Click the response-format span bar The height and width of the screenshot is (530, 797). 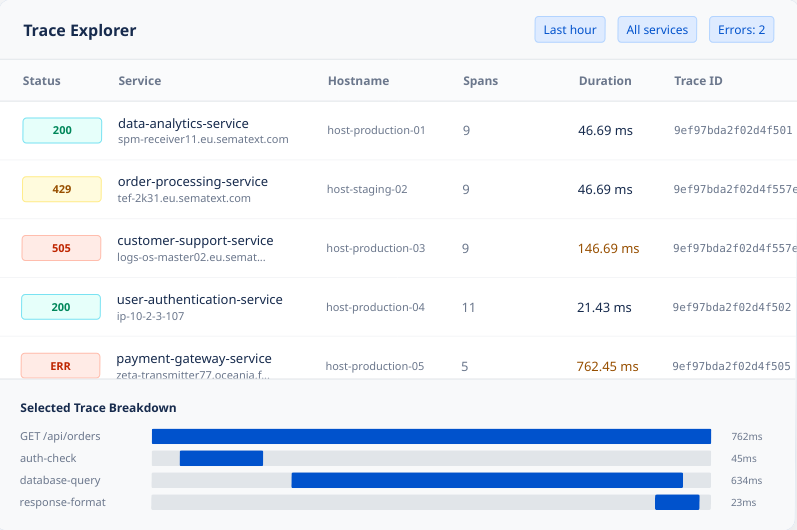click(676, 502)
